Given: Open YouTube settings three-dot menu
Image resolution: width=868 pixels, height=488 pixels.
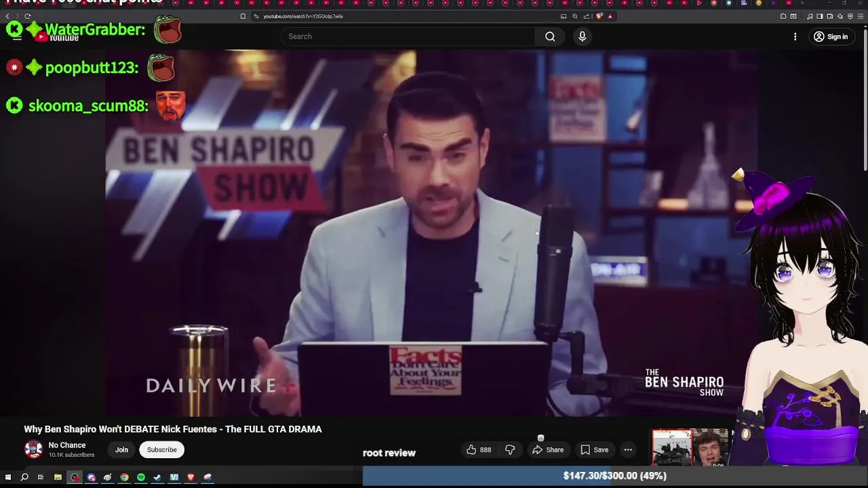Looking at the screenshot, I should coord(795,37).
